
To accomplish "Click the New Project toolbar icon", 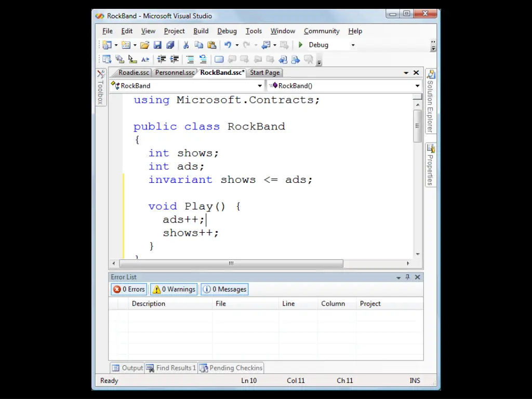I will [x=107, y=45].
